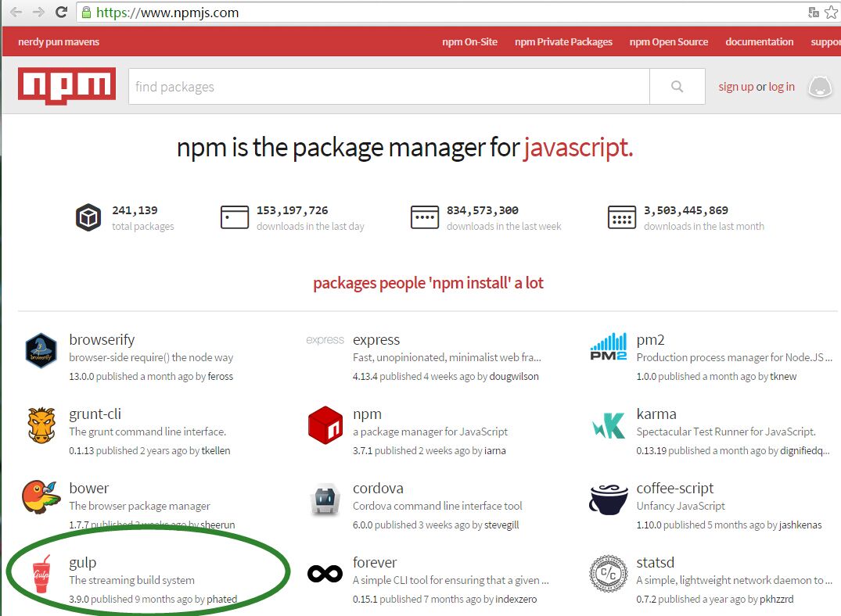Click 'nerdy pun mavens' tagline
Image resolution: width=841 pixels, height=616 pixels.
pyautogui.click(x=59, y=41)
